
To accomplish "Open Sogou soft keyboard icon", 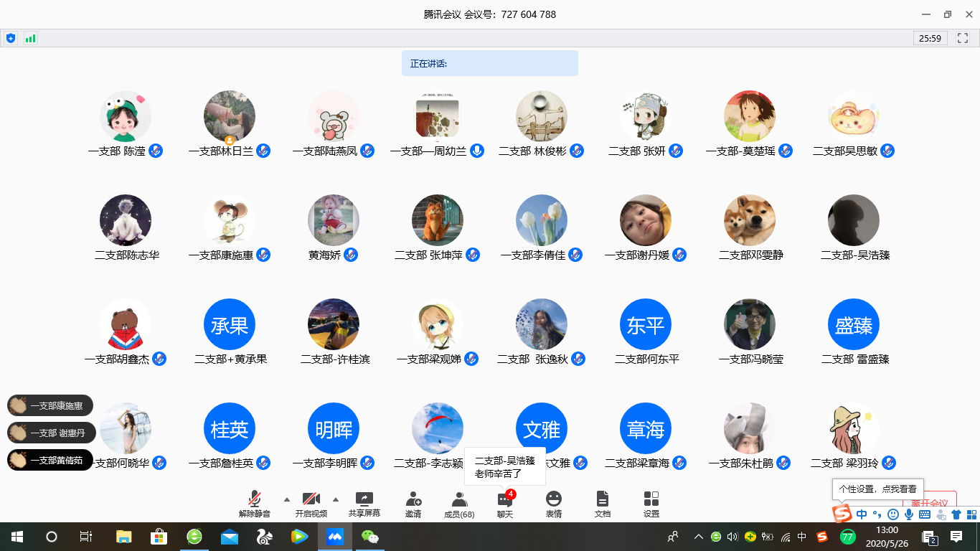I will tap(925, 514).
